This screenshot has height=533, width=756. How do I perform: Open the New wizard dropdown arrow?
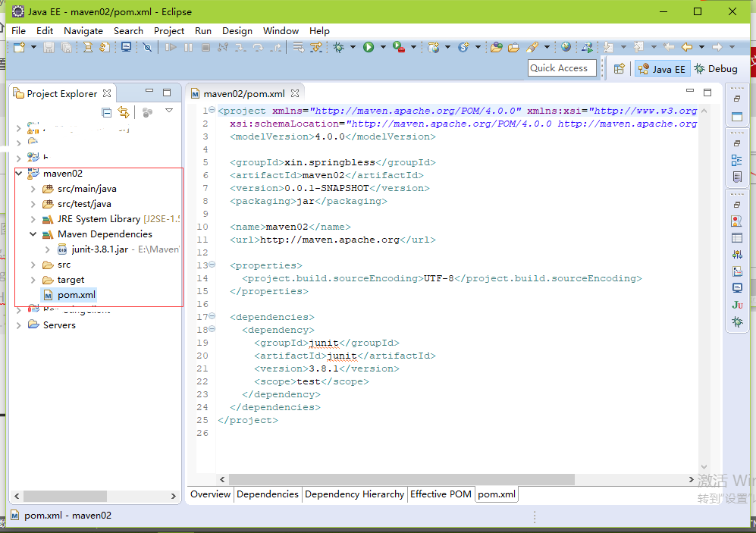tap(33, 47)
